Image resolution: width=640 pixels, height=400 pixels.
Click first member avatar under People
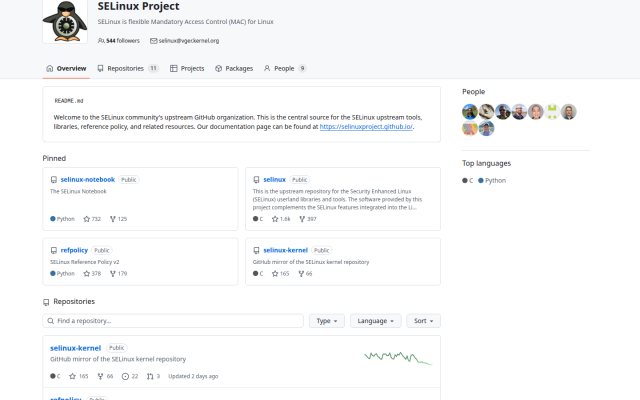(470, 111)
